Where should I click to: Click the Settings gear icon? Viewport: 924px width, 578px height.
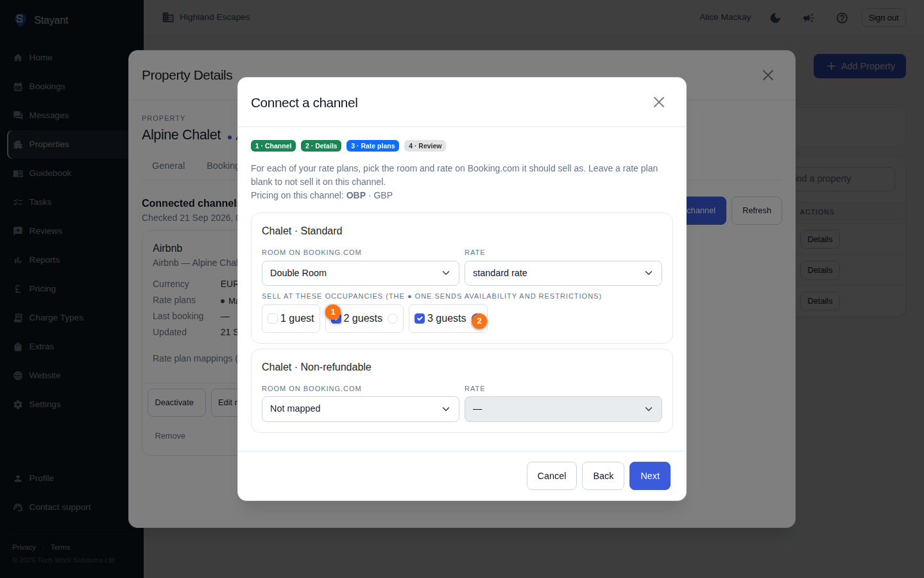coord(18,405)
